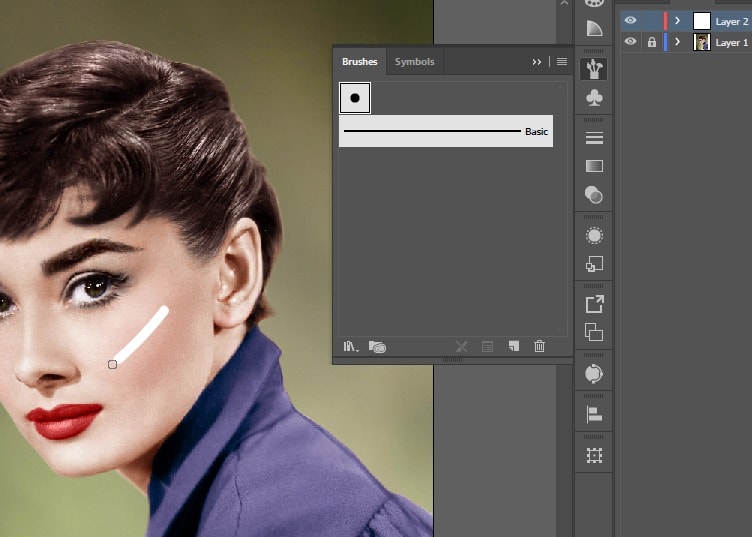Click Remove Brush Stroke icon
752x537 pixels.
coord(461,346)
